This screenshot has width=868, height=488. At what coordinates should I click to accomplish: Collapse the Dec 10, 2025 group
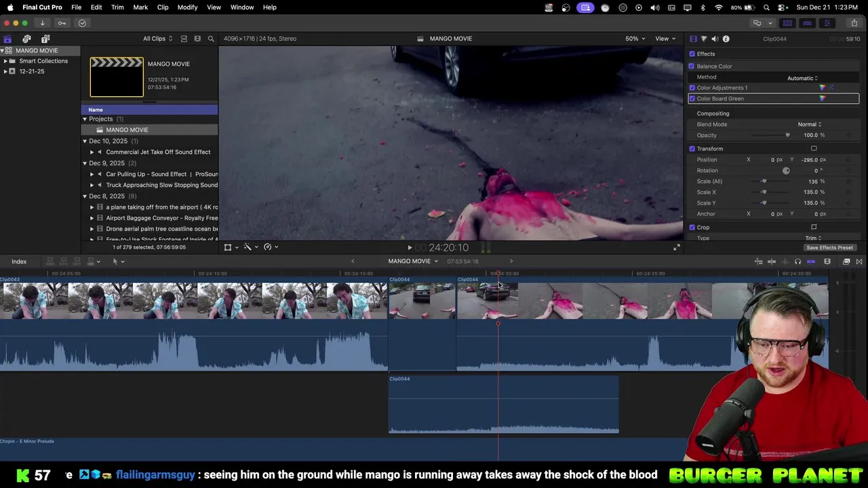(85, 141)
